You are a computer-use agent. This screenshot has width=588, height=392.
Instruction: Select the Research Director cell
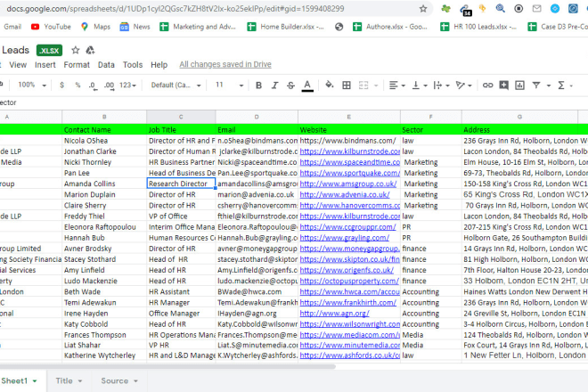point(181,184)
